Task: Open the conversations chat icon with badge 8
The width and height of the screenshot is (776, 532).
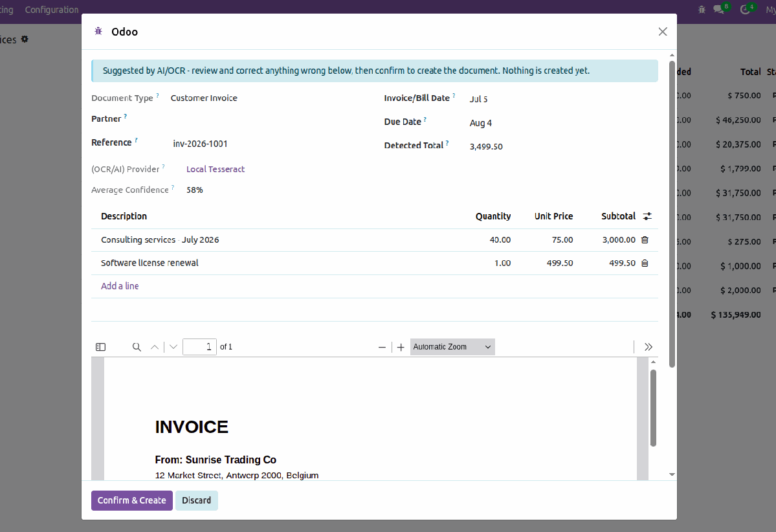Action: [719, 10]
